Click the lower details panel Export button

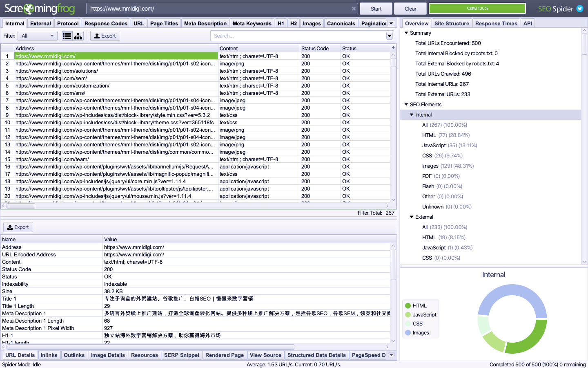point(18,227)
